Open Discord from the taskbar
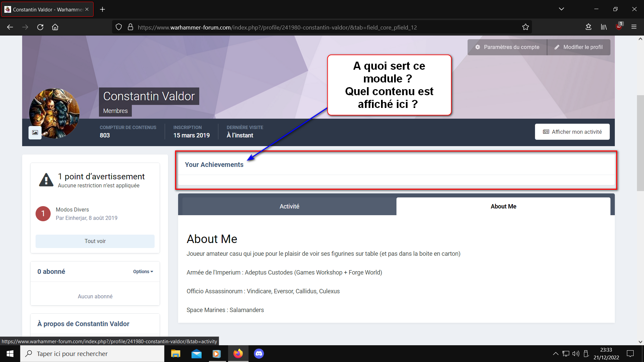644x362 pixels. 259,354
